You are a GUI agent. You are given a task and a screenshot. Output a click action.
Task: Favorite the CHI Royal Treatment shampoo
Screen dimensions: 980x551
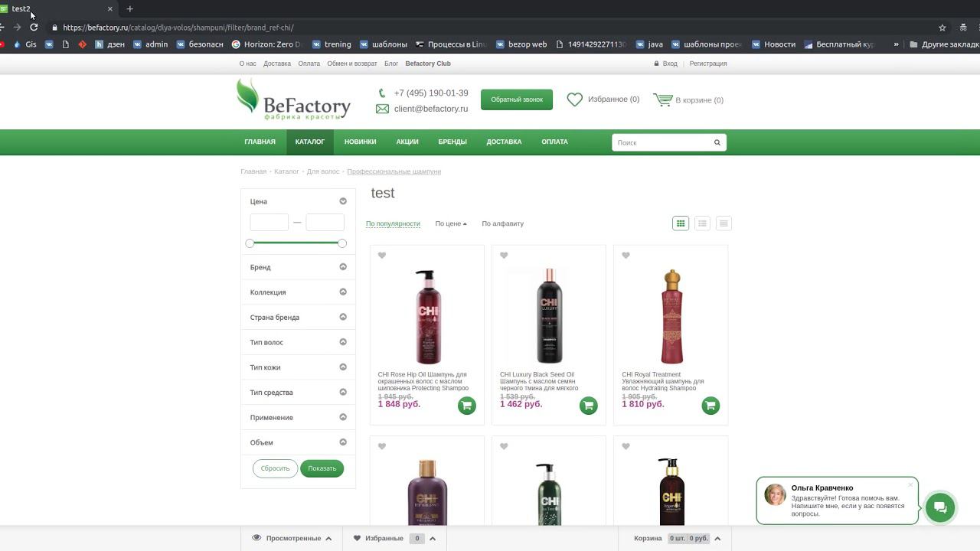coord(626,256)
